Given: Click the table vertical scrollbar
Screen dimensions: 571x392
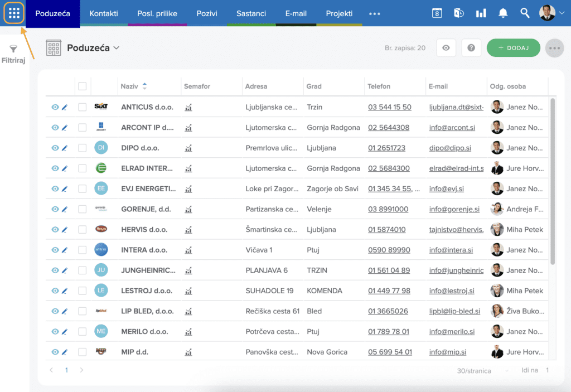Looking at the screenshot, I should (553, 181).
